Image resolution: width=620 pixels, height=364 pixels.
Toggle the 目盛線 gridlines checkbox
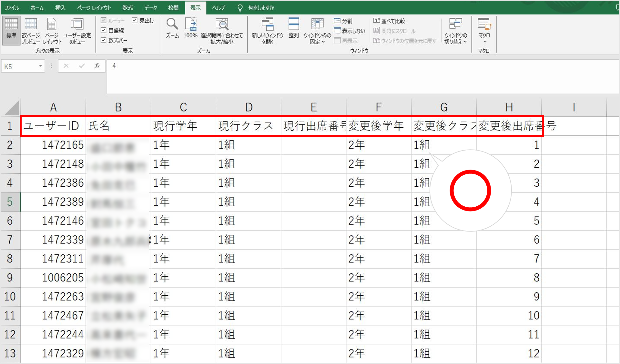pyautogui.click(x=104, y=30)
